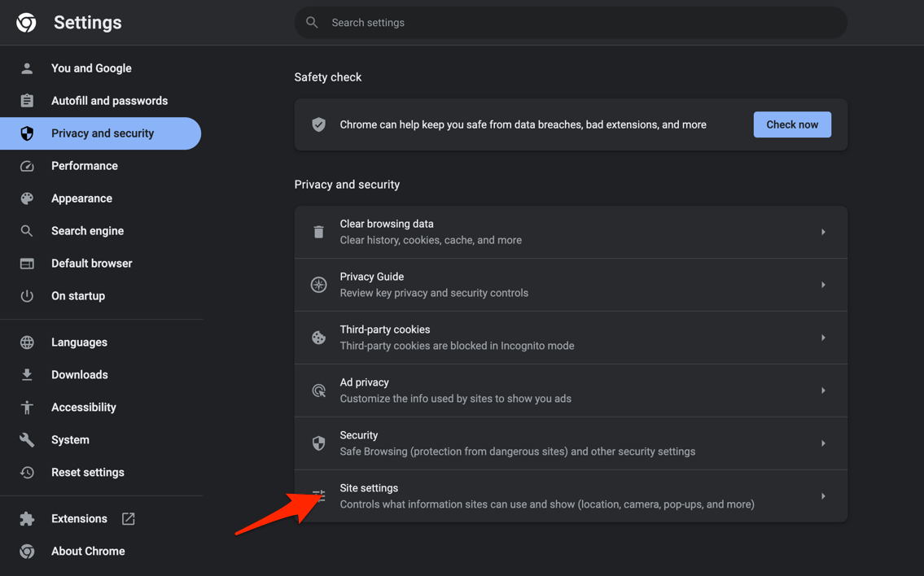Viewport: 924px width, 576px height.
Task: Switch to the Languages section
Action: click(79, 342)
